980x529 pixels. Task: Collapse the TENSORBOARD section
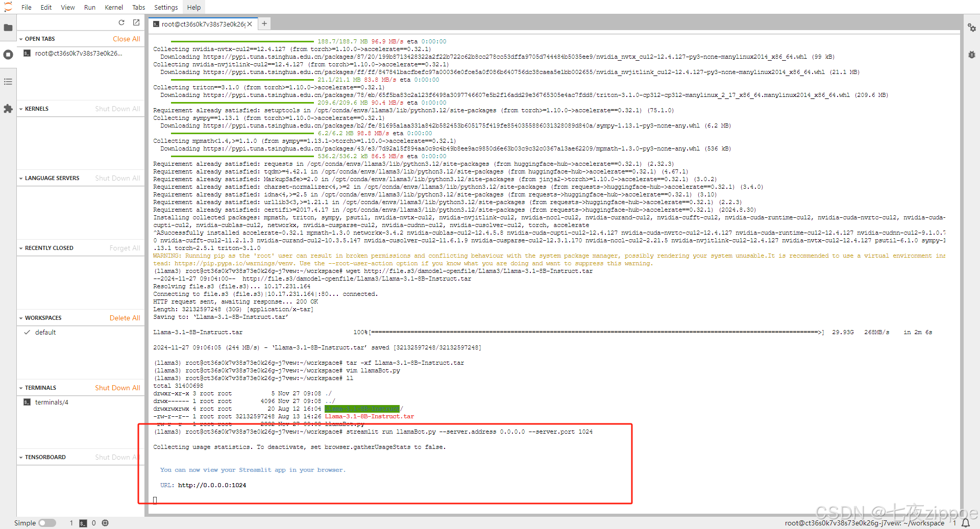[21, 457]
